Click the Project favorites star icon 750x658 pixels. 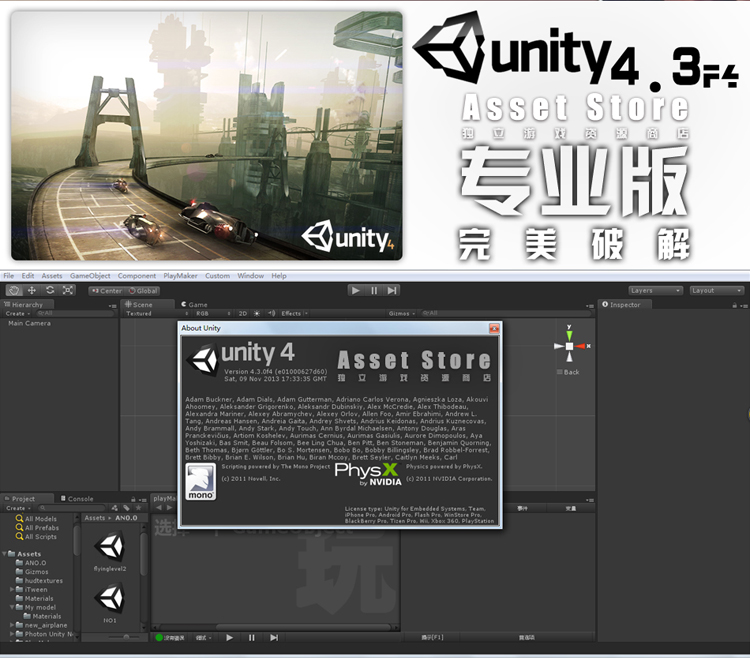click(139, 508)
